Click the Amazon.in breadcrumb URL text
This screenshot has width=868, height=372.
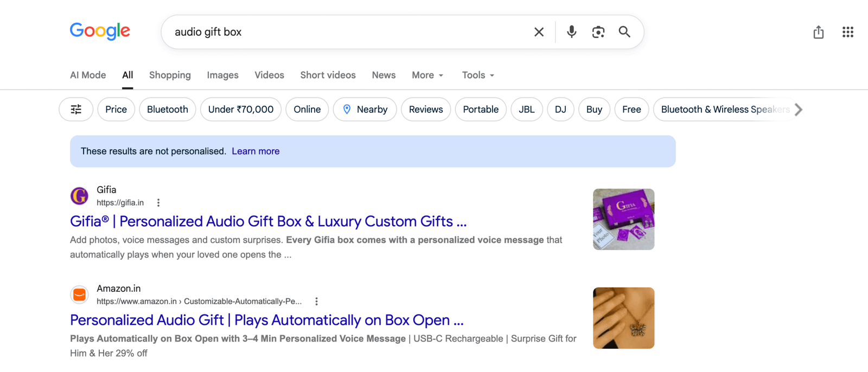199,302
